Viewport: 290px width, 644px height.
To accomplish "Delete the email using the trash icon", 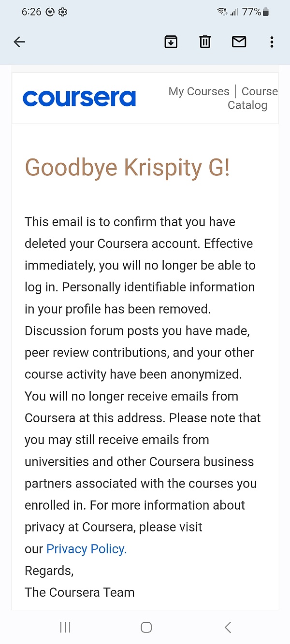I will pyautogui.click(x=205, y=42).
